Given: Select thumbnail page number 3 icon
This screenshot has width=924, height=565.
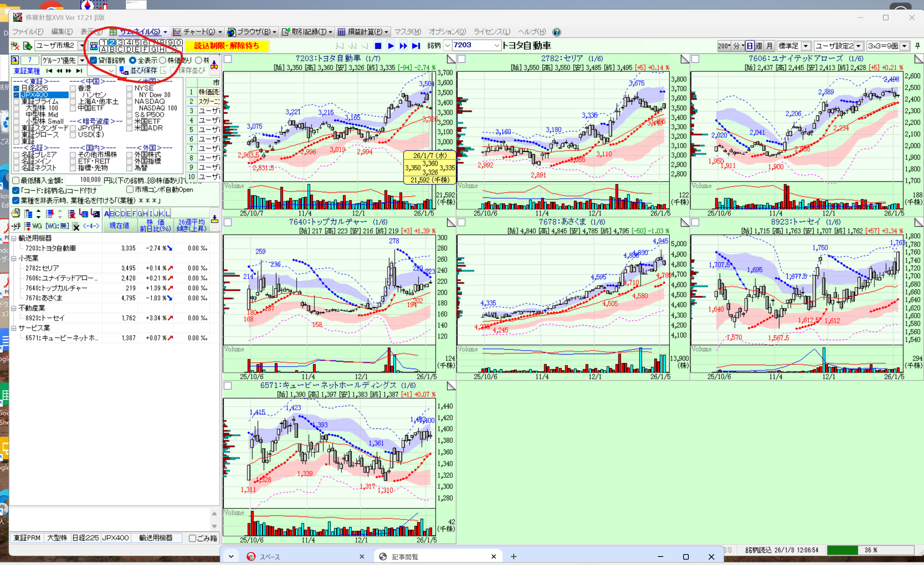Looking at the screenshot, I should 120,42.
